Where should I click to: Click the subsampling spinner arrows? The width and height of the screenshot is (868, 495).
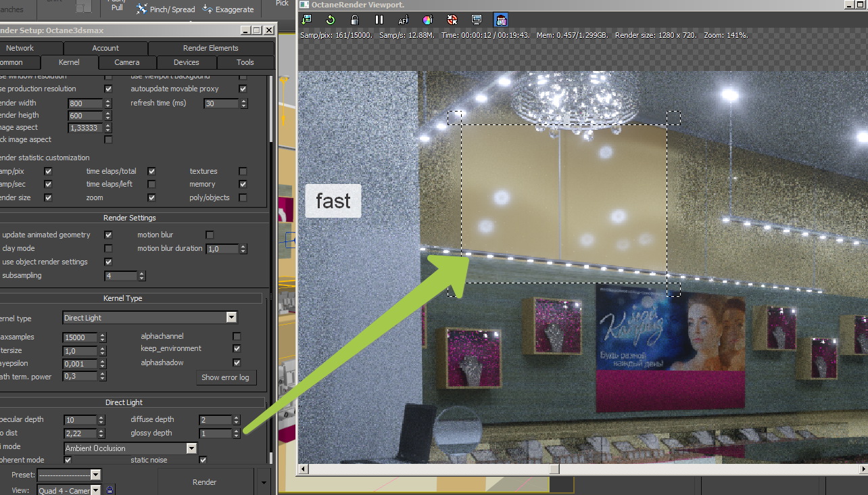(141, 276)
